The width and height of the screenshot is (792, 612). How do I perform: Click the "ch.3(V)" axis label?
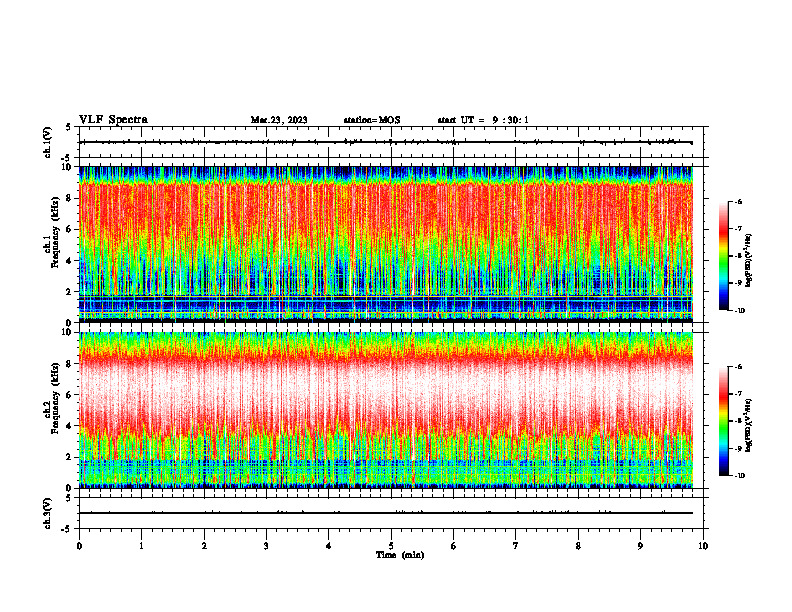(x=48, y=514)
